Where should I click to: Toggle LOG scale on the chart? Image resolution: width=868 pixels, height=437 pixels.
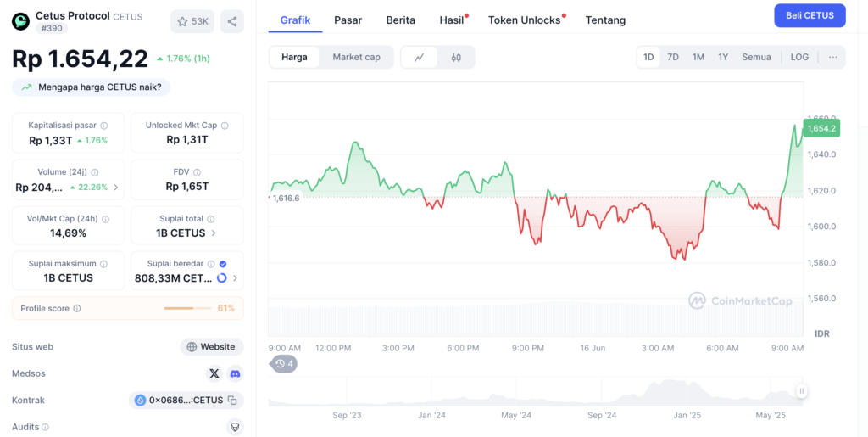(x=799, y=57)
